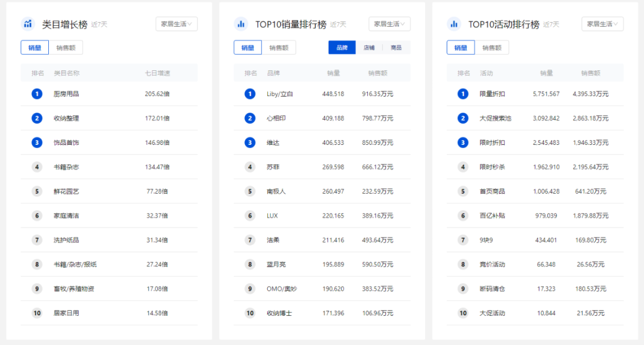
Task: Click 5,751,567 sales volume value
Action: click(546, 94)
